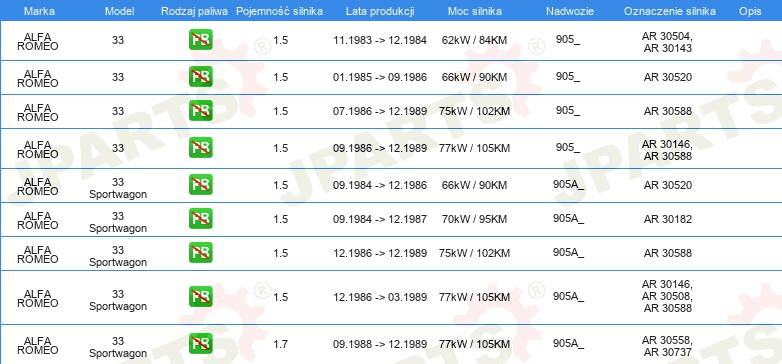782x364 pixels.
Task: Click the Pojemność silnika column header
Action: (x=279, y=11)
